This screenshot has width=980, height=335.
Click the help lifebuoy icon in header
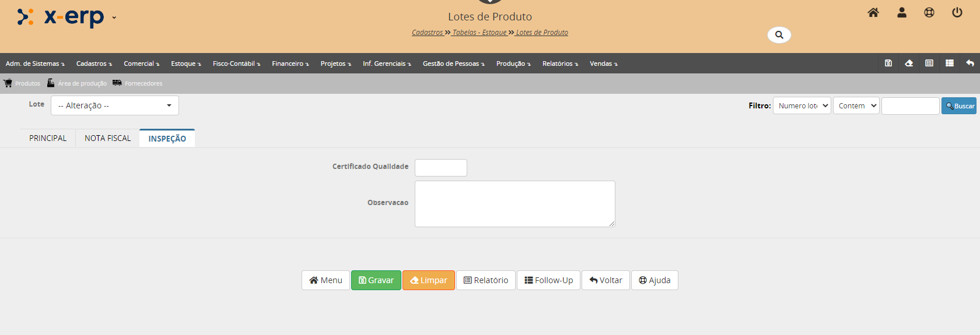(x=929, y=13)
